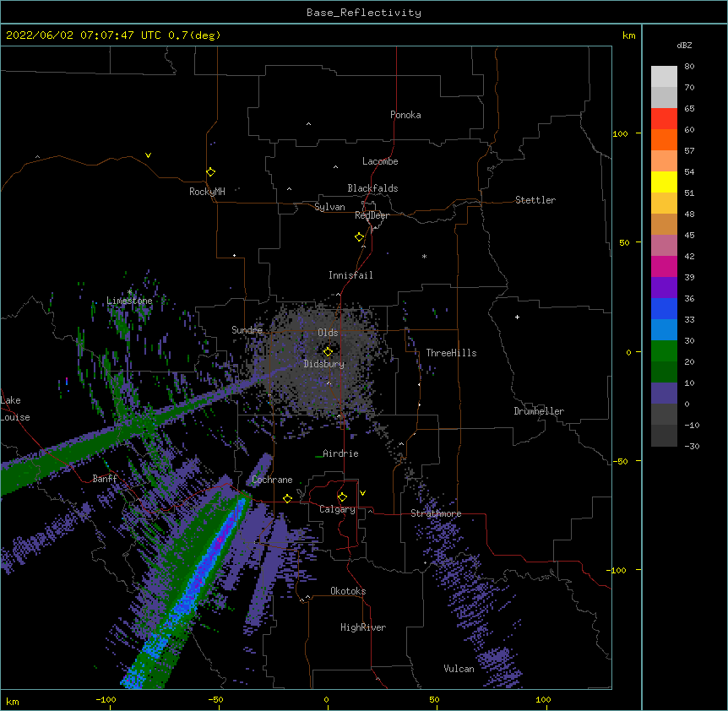Click the HighRiver city label
This screenshot has height=711, width=728.
[363, 627]
